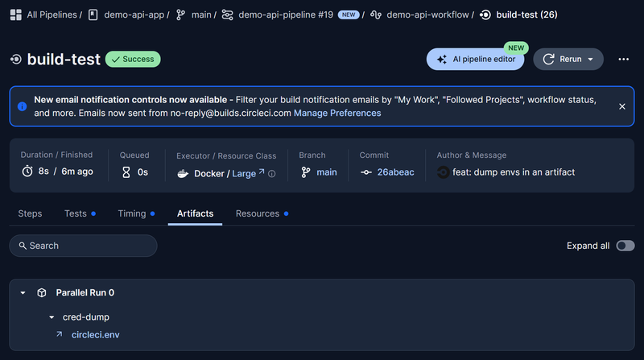Viewport: 644px width, 360px height.
Task: Open the Rerun dropdown menu
Action: click(x=591, y=59)
